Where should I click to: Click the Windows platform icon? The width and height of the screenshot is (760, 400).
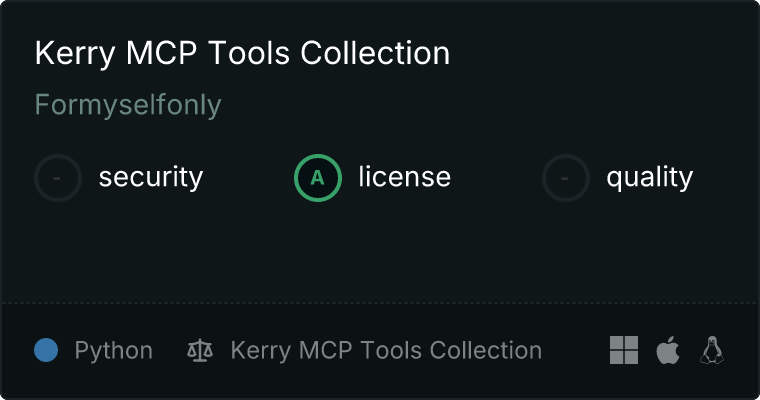[624, 350]
